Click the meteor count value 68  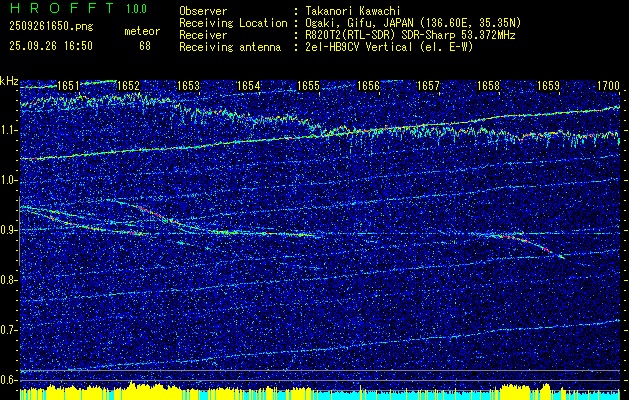pyautogui.click(x=145, y=45)
